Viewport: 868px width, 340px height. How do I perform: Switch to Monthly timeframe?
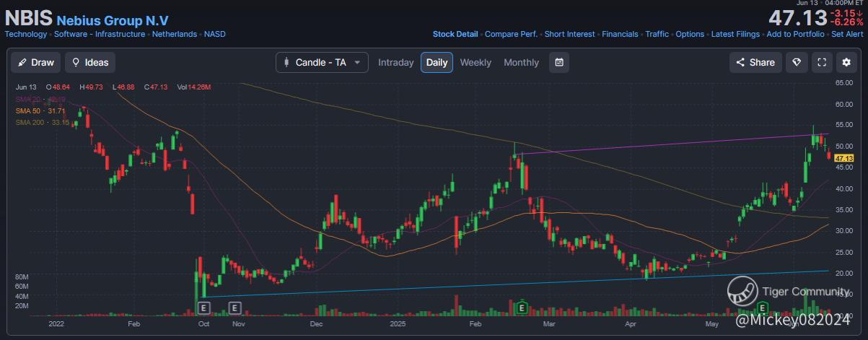tap(521, 63)
